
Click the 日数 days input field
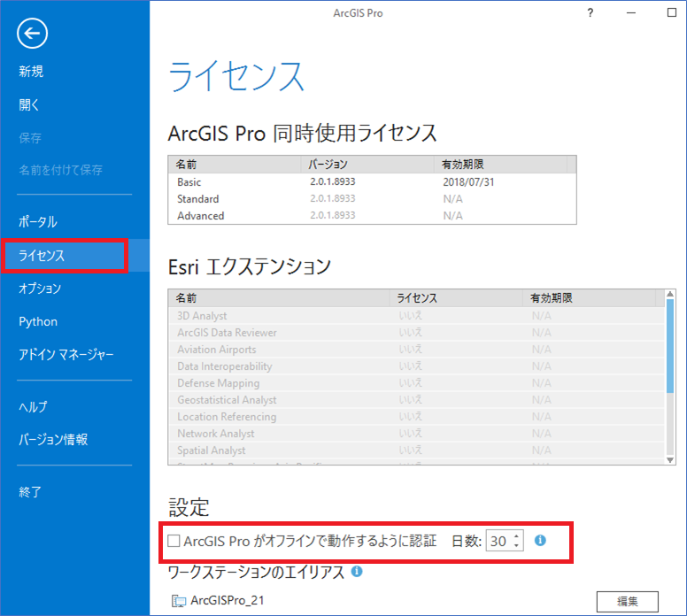click(505, 541)
